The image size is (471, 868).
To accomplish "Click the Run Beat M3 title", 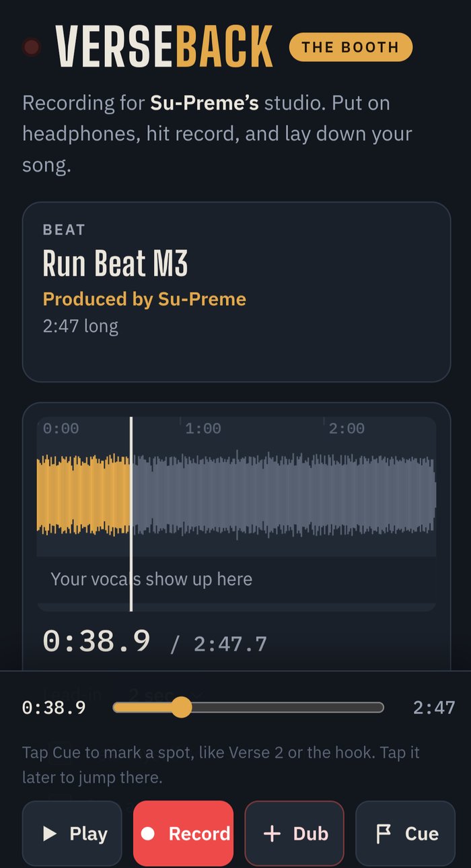I will click(x=115, y=263).
